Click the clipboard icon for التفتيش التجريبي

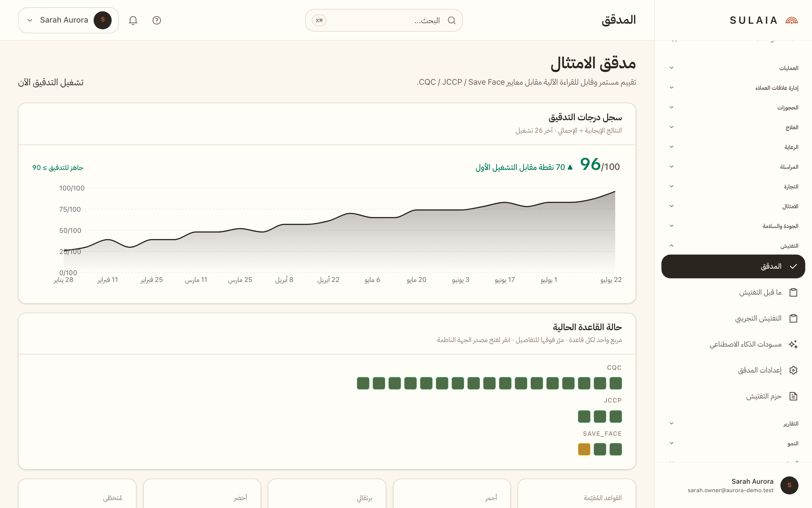[793, 318]
